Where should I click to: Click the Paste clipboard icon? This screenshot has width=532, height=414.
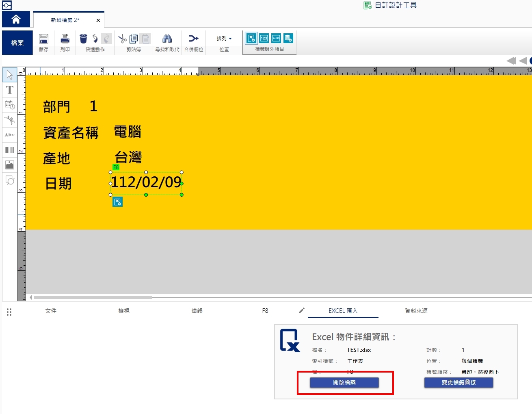point(145,39)
